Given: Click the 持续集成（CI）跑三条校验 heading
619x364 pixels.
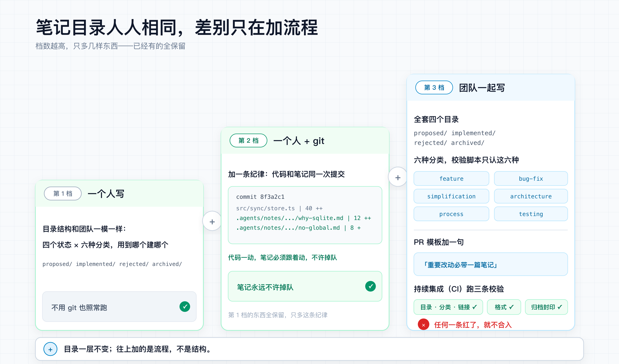Looking at the screenshot, I should [459, 289].
